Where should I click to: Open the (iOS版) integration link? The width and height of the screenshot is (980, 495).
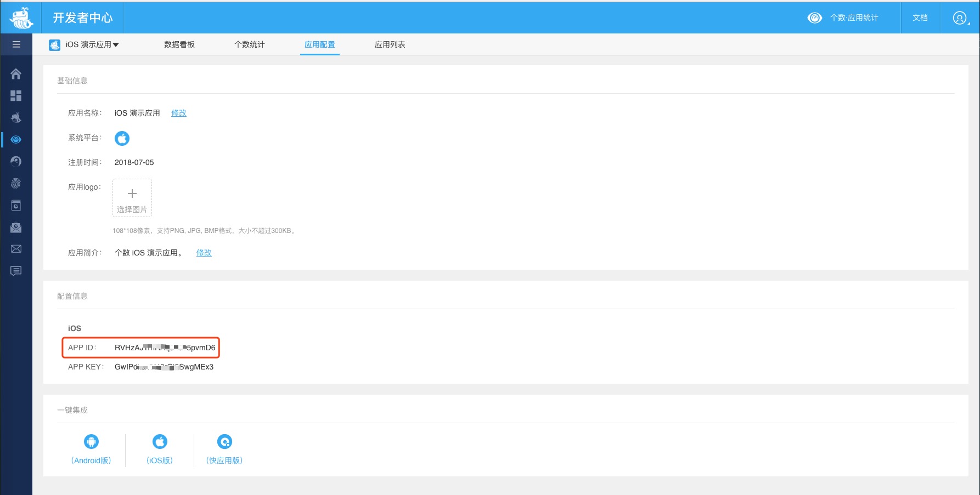tap(160, 460)
